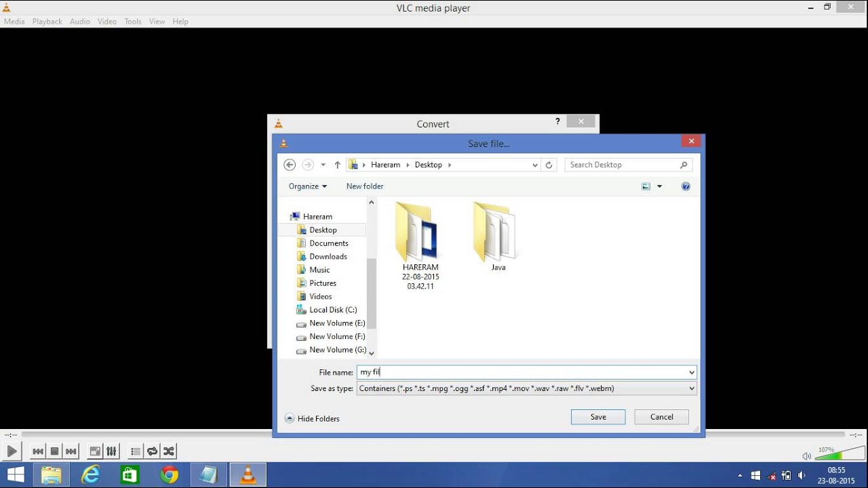Screen dimensions: 868x488
Task: Click the navigation pane scroll up arrow
Action: point(371,202)
